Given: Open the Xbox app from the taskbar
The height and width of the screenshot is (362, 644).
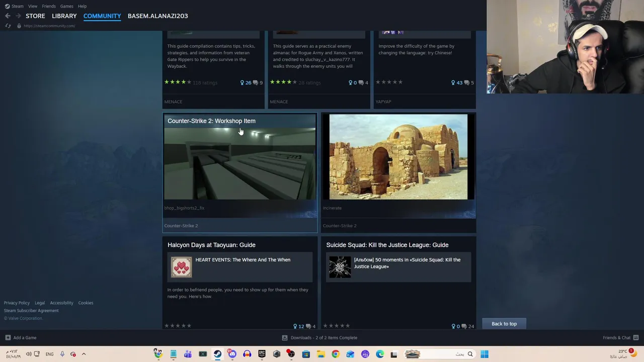Looking at the screenshot, I should coord(203,354).
